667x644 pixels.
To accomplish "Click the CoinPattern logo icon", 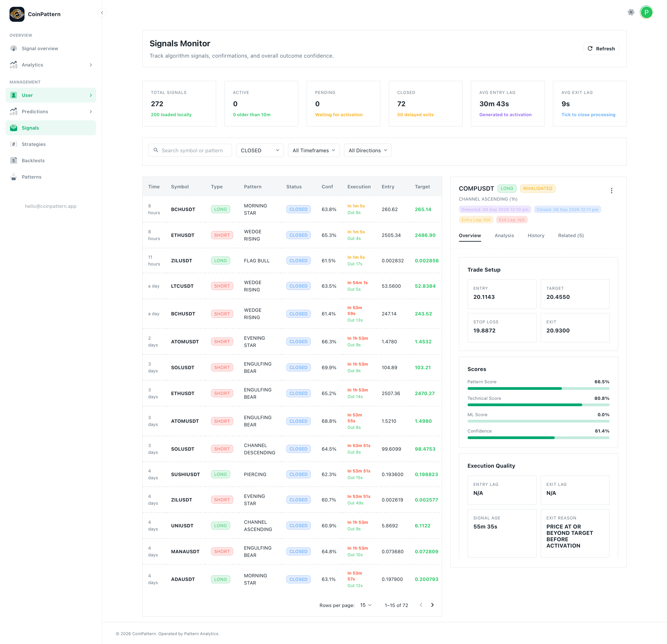I will point(17,14).
